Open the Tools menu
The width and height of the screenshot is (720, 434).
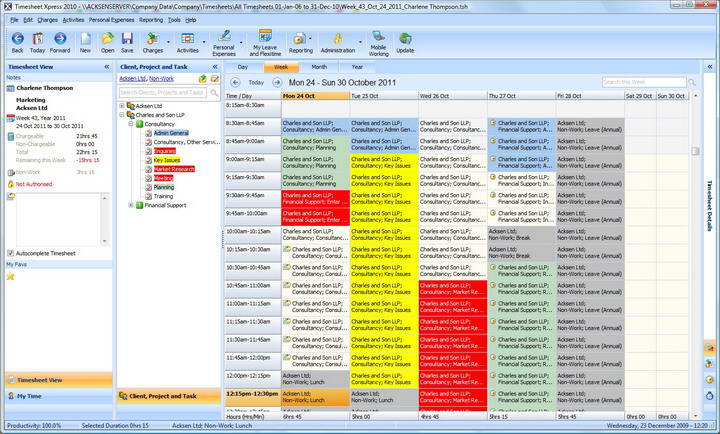click(x=174, y=20)
